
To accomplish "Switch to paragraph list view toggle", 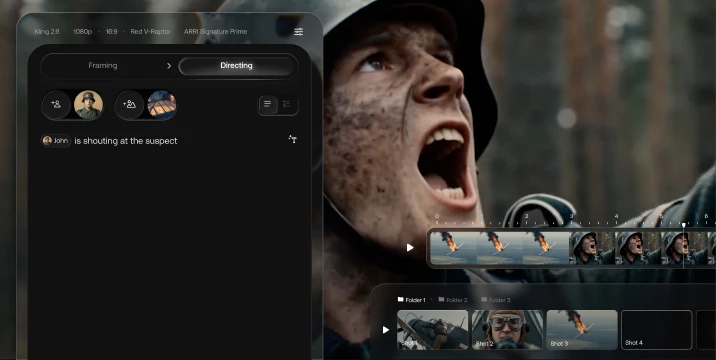I will (x=268, y=105).
